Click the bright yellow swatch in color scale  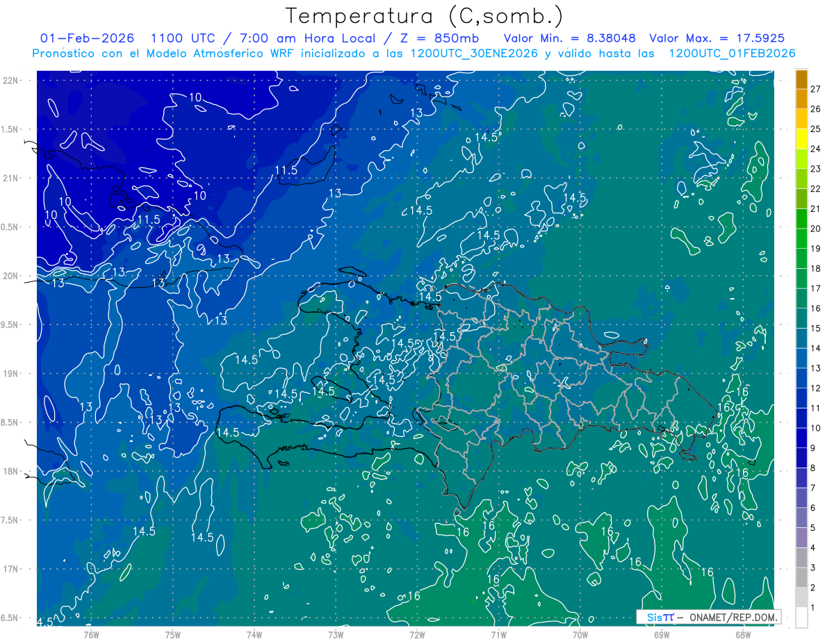[x=801, y=140]
